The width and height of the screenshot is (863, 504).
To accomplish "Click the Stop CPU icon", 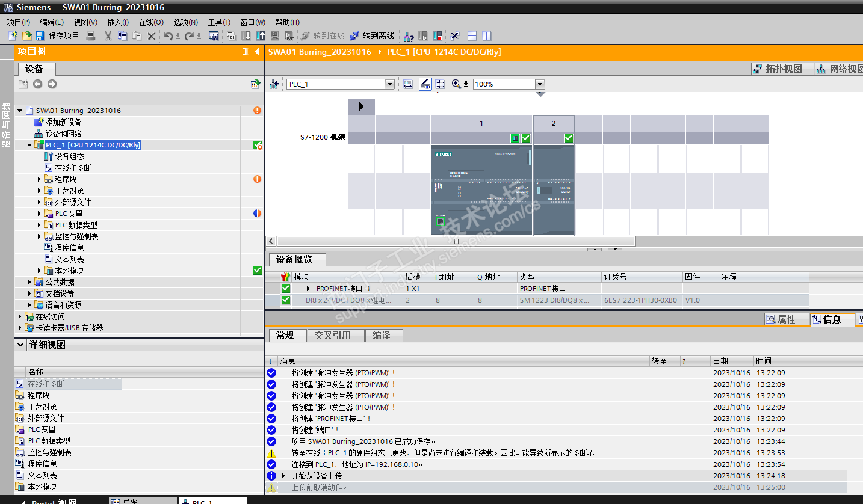I will tap(438, 36).
